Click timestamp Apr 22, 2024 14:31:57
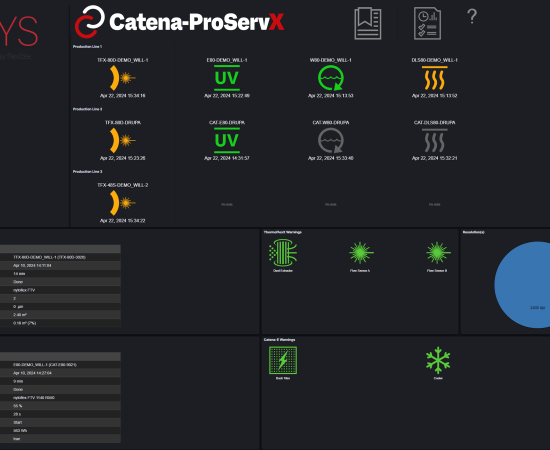 click(x=227, y=158)
